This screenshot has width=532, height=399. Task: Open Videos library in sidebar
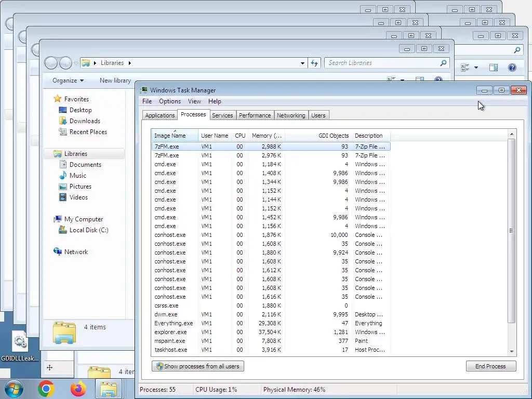(x=78, y=197)
